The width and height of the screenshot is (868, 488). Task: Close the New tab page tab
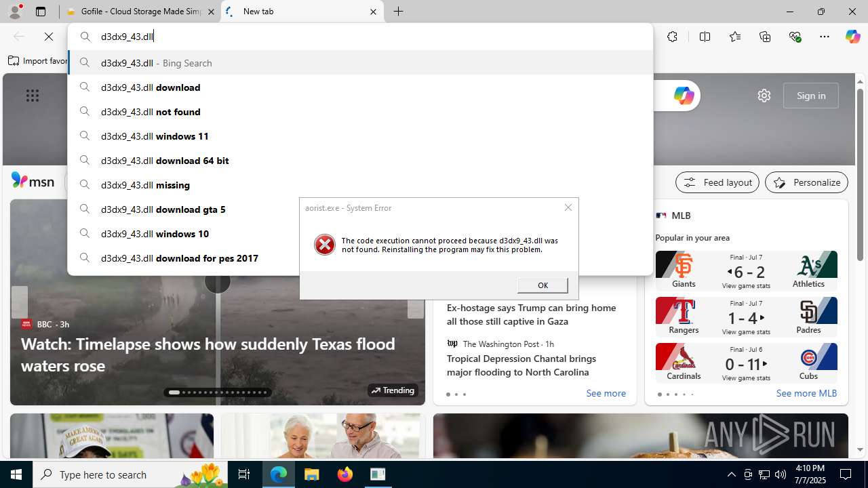click(x=373, y=12)
